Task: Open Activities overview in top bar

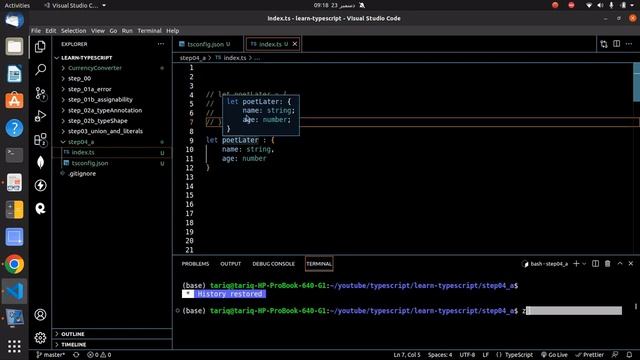Action: [x=17, y=5]
